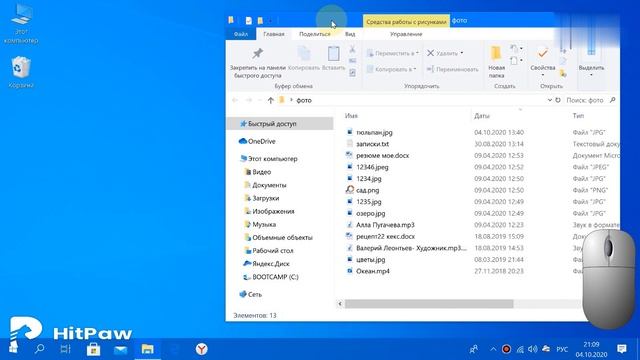The height and width of the screenshot is (360, 640).
Task: Click the Rename (Переименовать) button
Action: tap(452, 69)
